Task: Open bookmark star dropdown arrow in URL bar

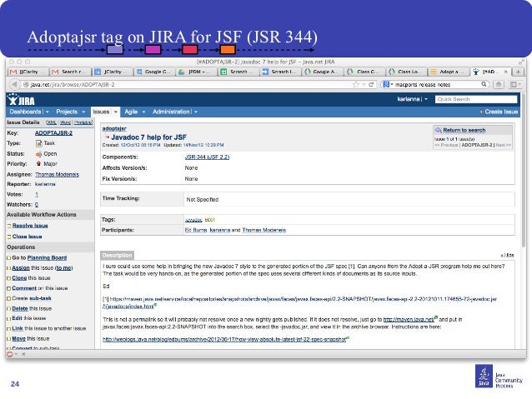Action: pyautogui.click(x=364, y=84)
